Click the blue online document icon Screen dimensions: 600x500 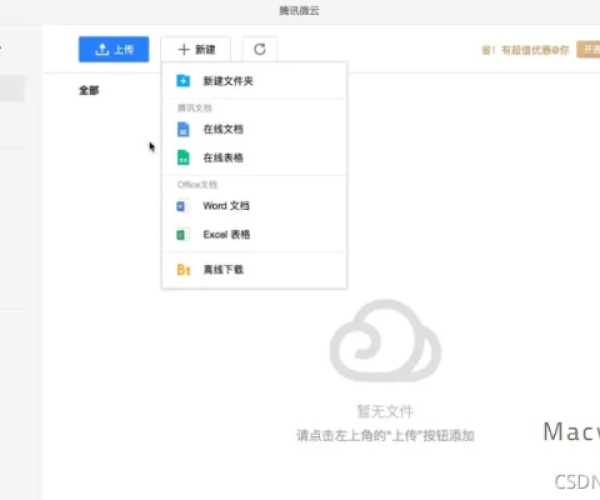coord(183,129)
